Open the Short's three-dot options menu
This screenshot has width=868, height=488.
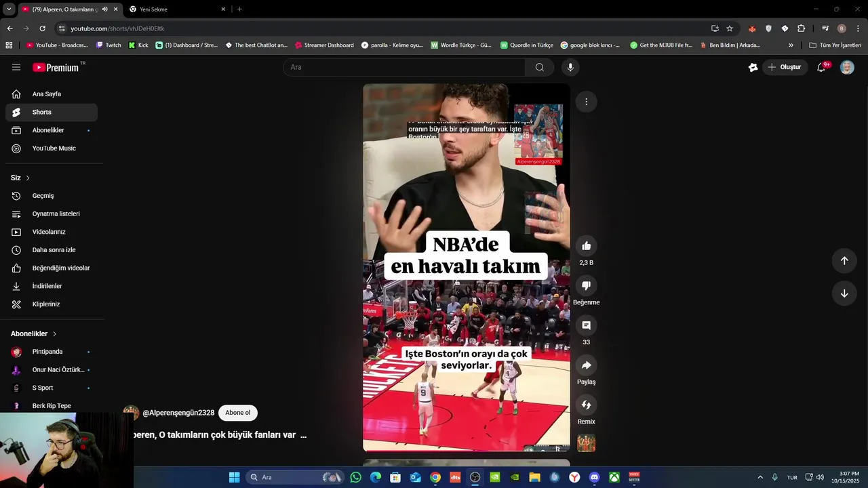(x=587, y=102)
